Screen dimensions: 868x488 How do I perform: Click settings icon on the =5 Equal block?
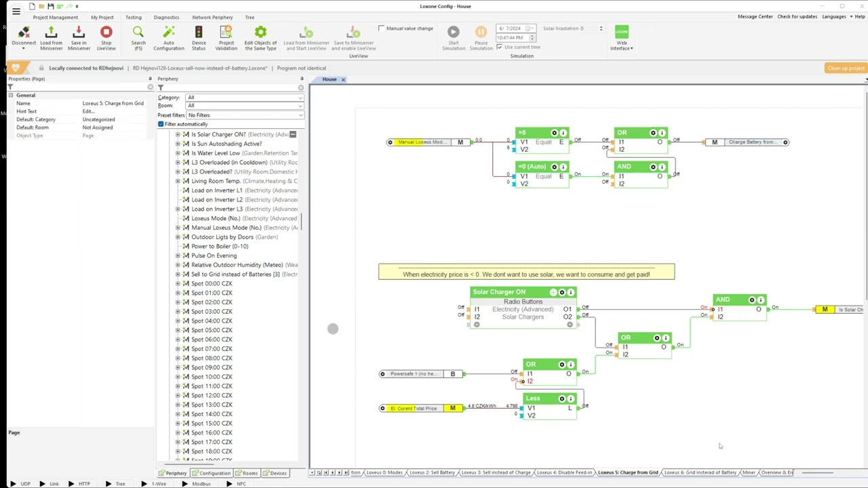554,133
